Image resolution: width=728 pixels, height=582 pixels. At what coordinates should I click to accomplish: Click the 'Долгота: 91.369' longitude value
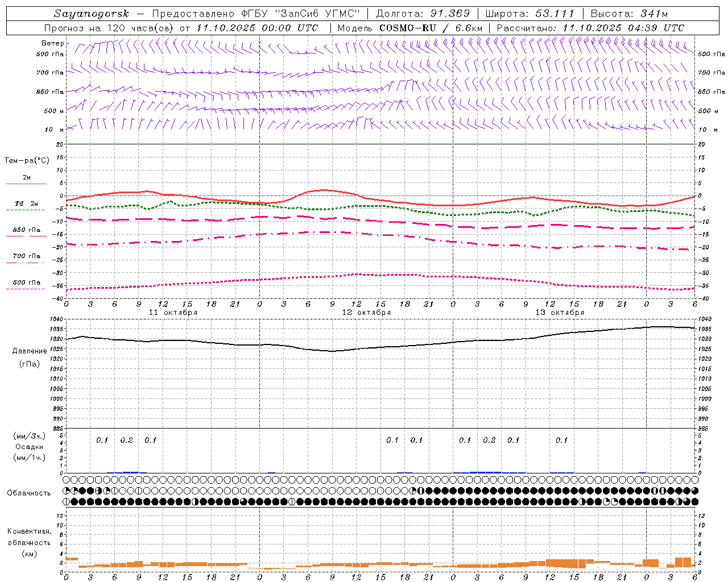point(423,14)
